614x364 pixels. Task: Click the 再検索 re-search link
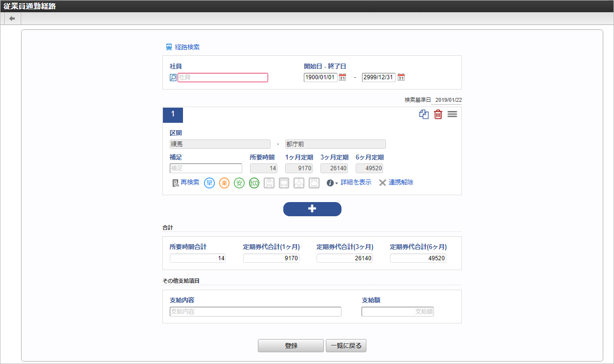186,182
